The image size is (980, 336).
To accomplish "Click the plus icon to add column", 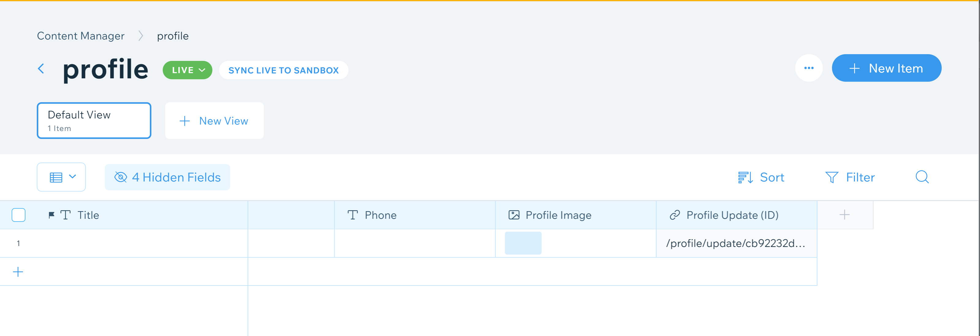I will (x=844, y=215).
